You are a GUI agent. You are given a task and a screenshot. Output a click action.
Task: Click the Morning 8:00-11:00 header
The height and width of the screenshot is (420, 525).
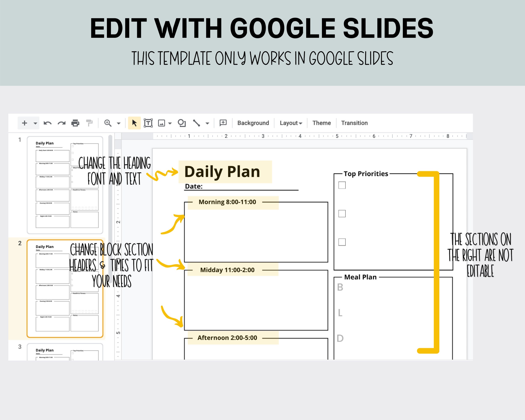click(227, 202)
